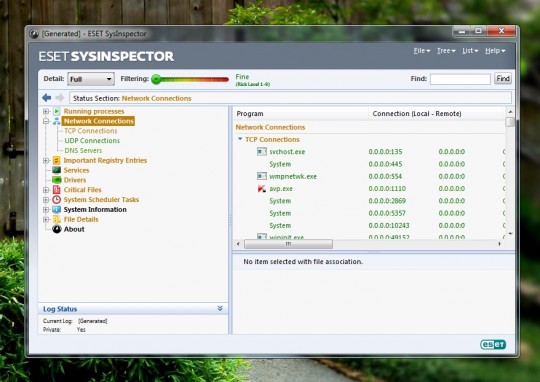This screenshot has height=382, width=540.
Task: Select UDP Connections in the tree
Action: pyautogui.click(x=92, y=141)
